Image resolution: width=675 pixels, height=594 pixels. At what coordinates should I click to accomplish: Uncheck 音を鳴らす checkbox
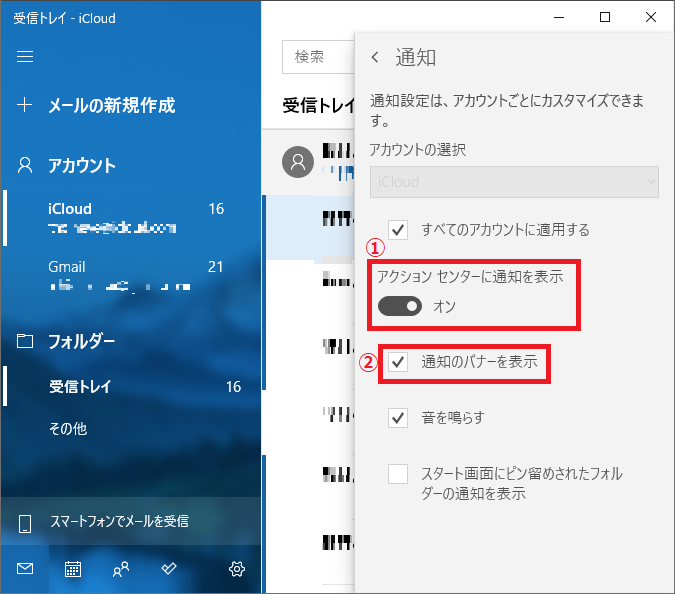[x=398, y=418]
